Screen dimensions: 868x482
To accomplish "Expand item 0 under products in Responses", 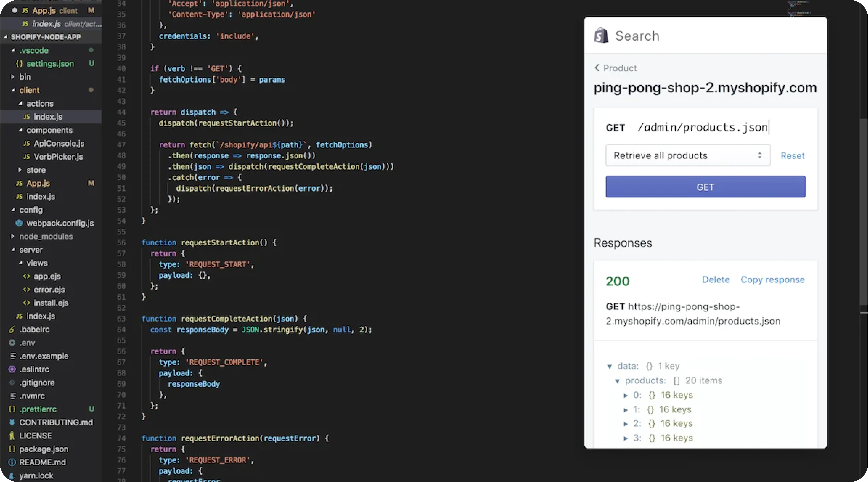I will click(x=626, y=395).
